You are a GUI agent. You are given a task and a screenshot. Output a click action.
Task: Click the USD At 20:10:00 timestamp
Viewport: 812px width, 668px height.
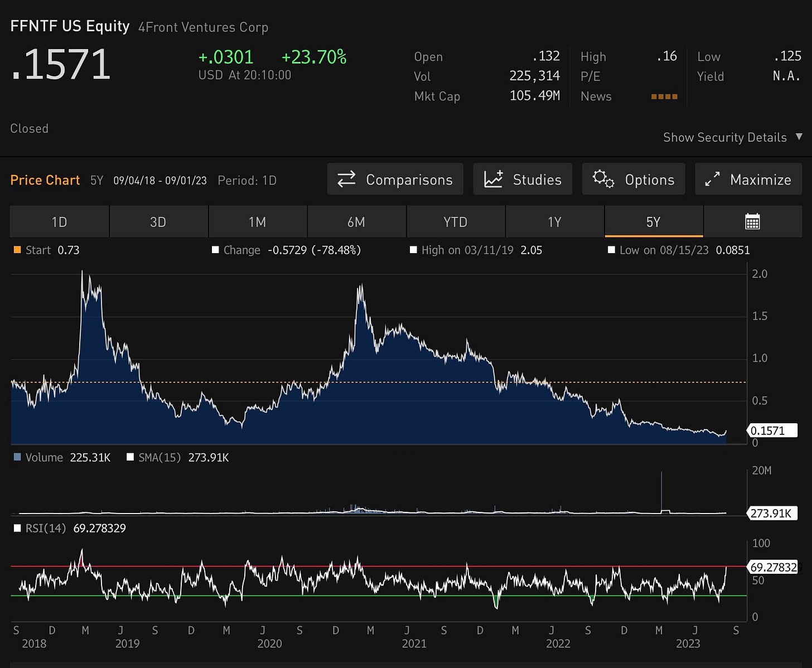click(x=245, y=75)
